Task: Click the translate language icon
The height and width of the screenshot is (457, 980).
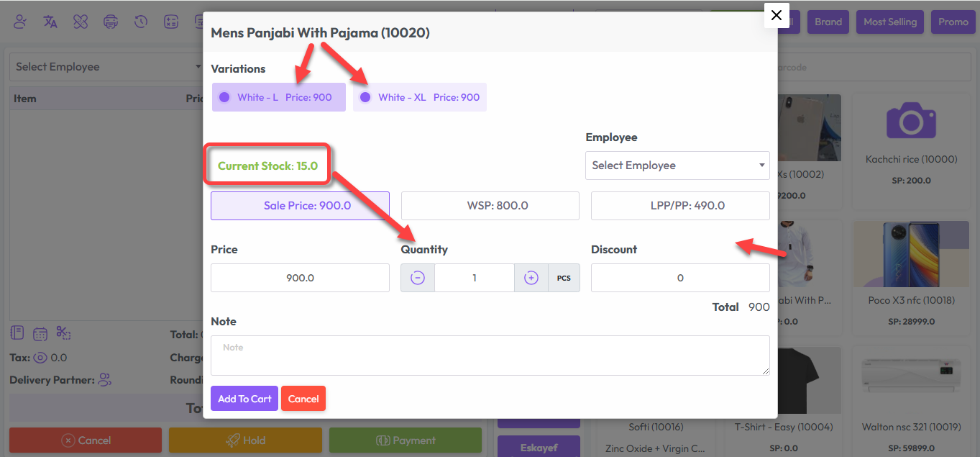Action: click(50, 22)
